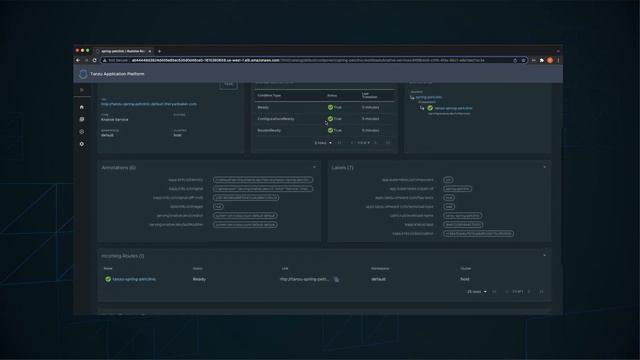Open the circular icon in sidebar
640x360 pixels.
point(82,131)
